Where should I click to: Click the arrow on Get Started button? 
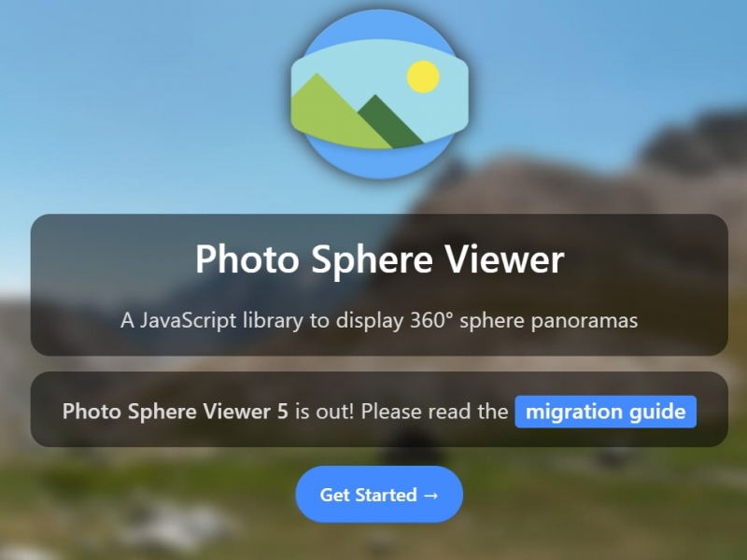pos(430,496)
